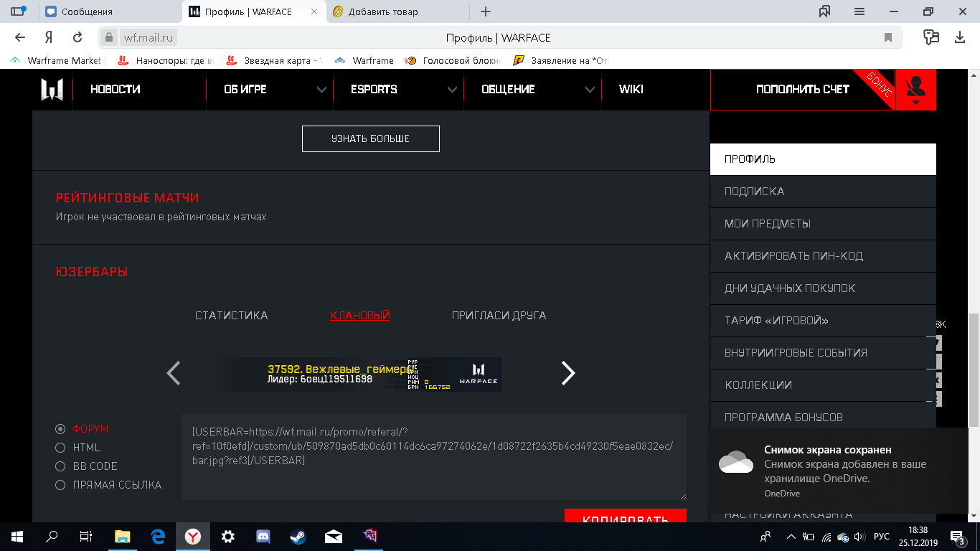Go back with the browser back arrow
The width and height of the screenshot is (980, 551).
point(20,37)
